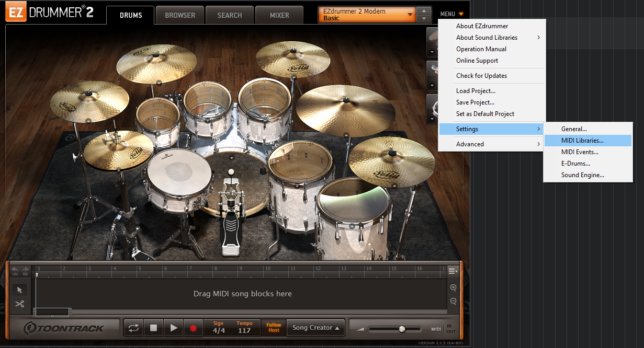The width and height of the screenshot is (644, 348).
Task: Click the 'Drag MIDI song blocks here' track area
Action: [242, 294]
